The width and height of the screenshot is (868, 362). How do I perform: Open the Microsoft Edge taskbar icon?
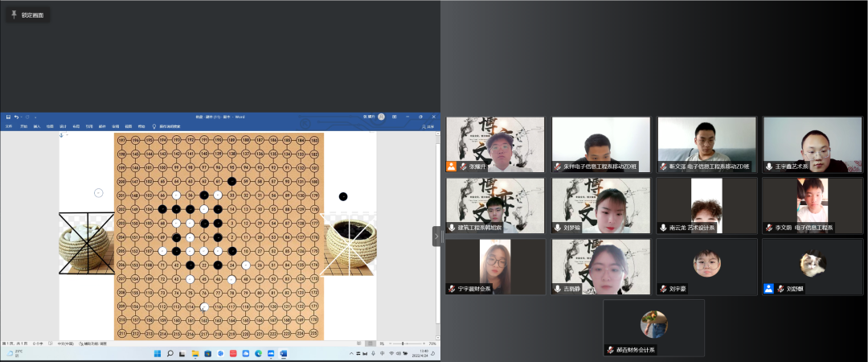(258, 353)
